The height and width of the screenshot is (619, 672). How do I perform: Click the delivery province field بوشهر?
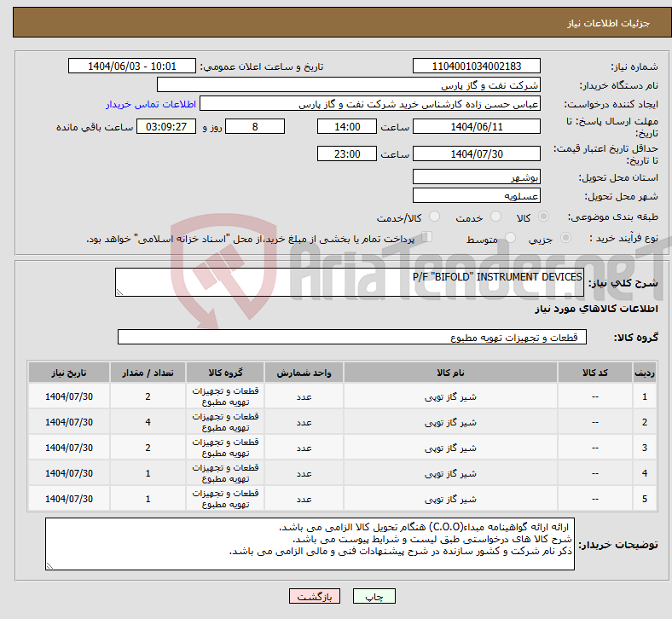coord(476,176)
